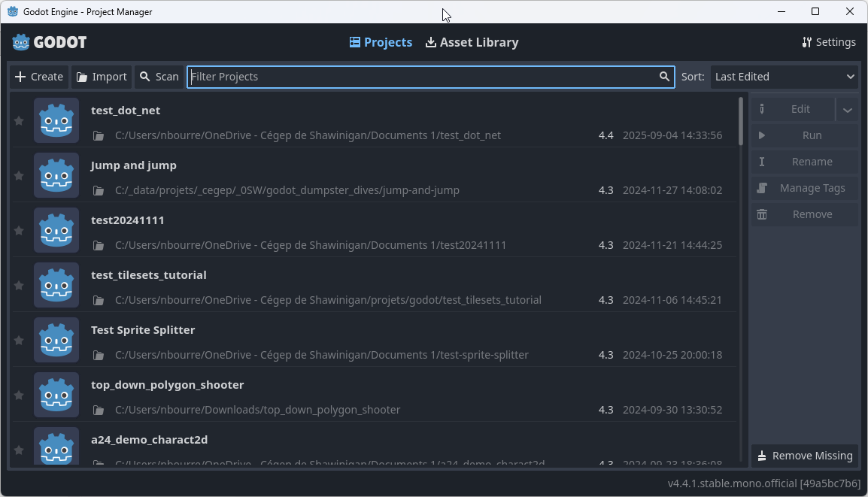Select the Jump and jump project title
Screen dimensions: 868x497
point(133,165)
